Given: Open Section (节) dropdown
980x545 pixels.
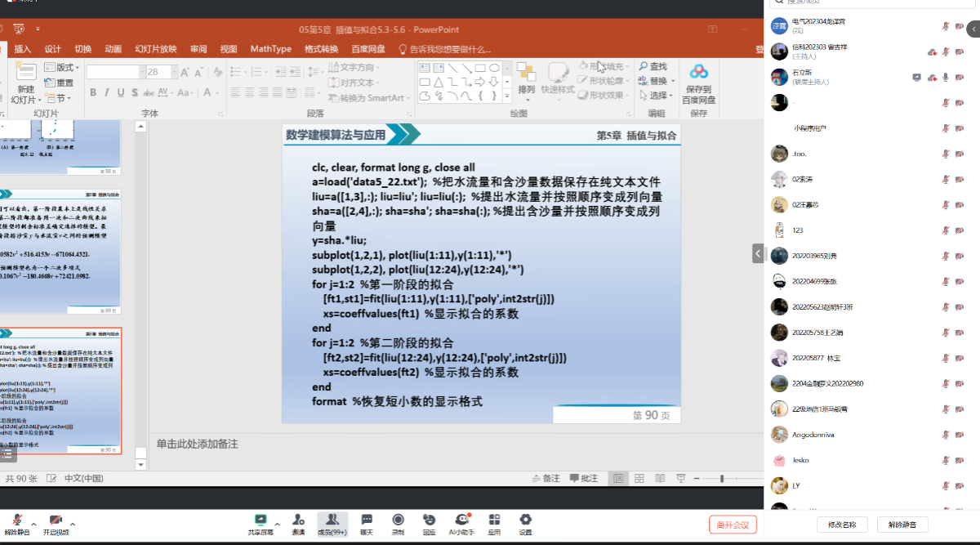Looking at the screenshot, I should click(59, 98).
